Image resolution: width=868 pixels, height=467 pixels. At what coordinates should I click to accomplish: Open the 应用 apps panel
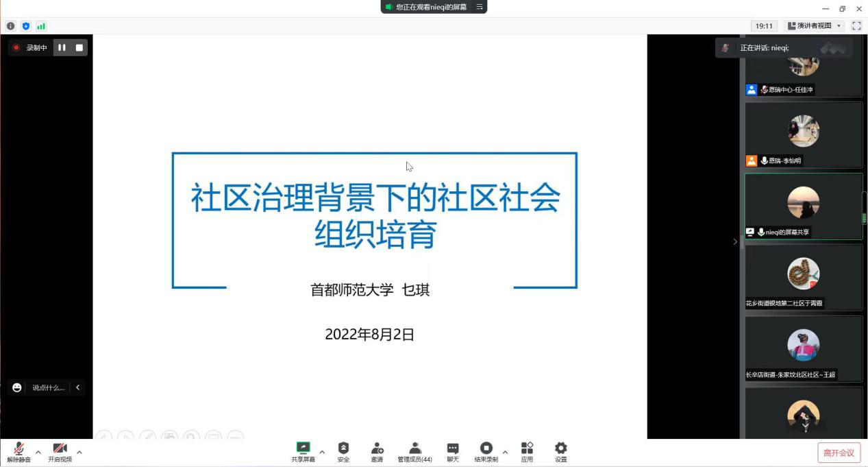pyautogui.click(x=527, y=452)
